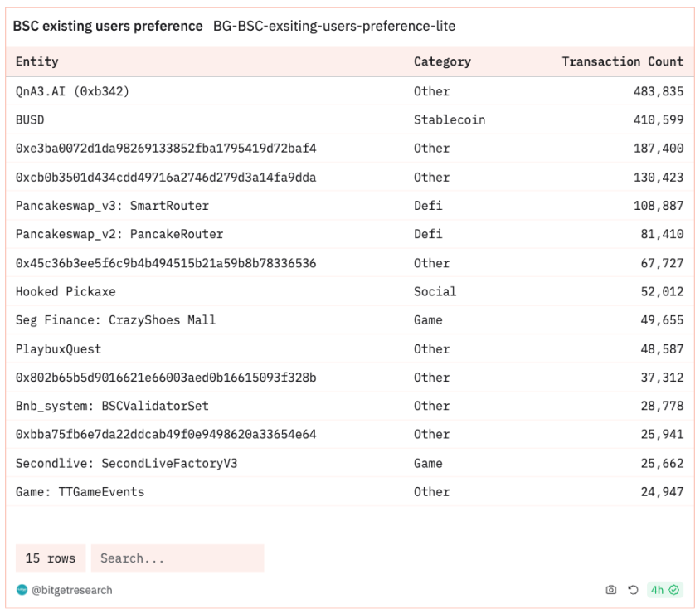Select the Stablecoin category cell
This screenshot has width=700, height=614.
(449, 119)
